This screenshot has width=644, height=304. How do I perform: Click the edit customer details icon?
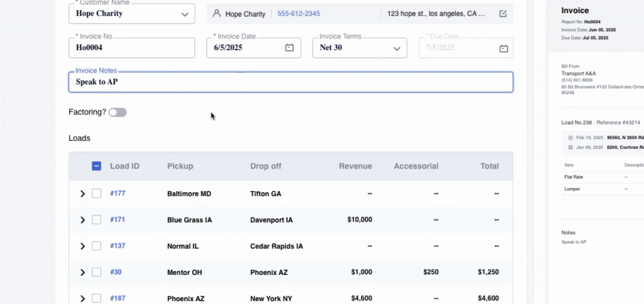pos(503,14)
